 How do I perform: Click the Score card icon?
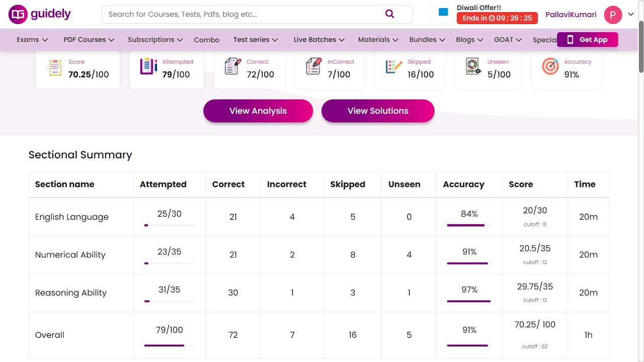tap(54, 67)
